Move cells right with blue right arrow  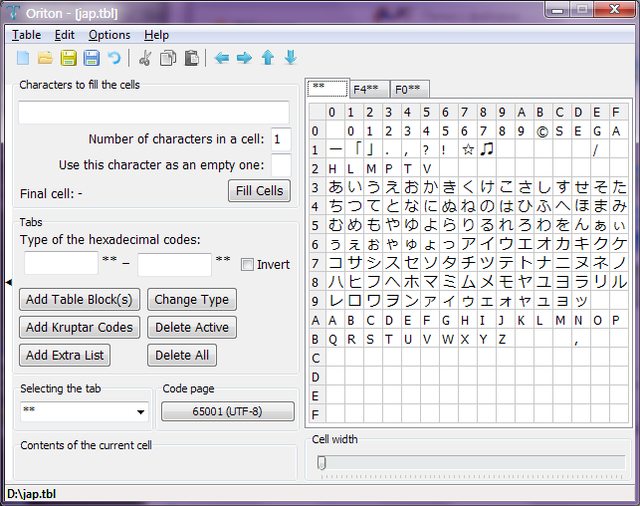tap(244, 58)
